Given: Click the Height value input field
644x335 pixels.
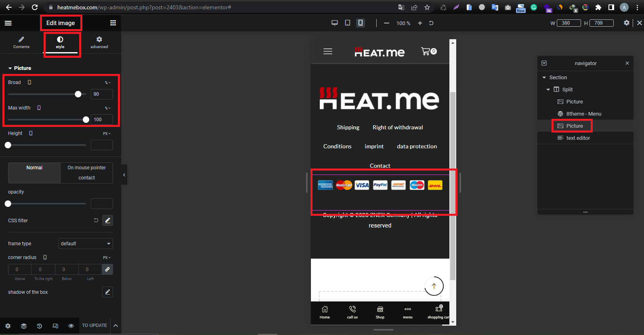Looking at the screenshot, I should click(x=102, y=145).
